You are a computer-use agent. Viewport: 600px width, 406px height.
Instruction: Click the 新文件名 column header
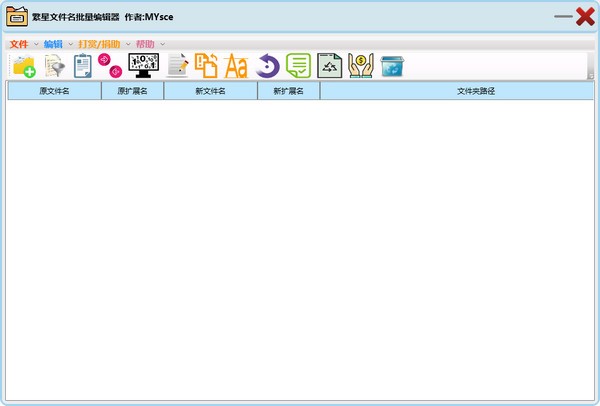pos(210,91)
